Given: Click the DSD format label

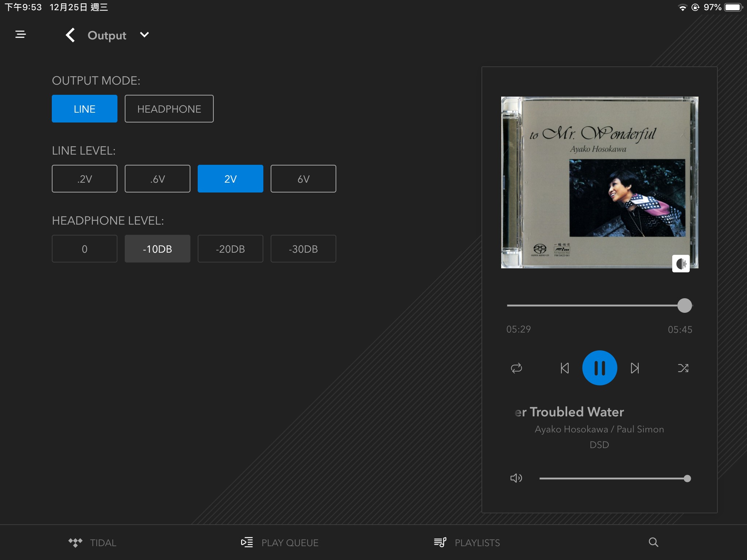Looking at the screenshot, I should click(x=599, y=445).
